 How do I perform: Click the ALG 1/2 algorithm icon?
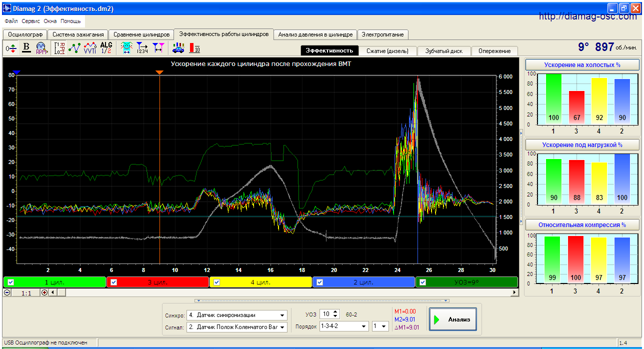[x=106, y=48]
